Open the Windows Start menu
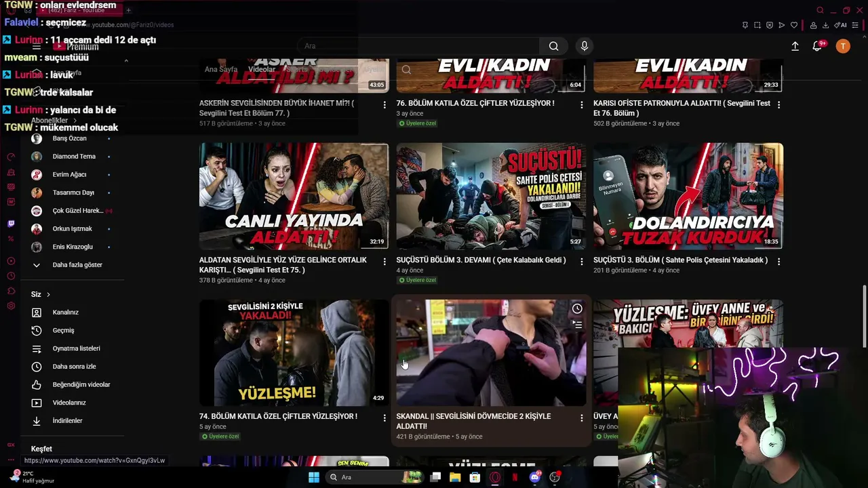This screenshot has height=488, width=868. [314, 477]
